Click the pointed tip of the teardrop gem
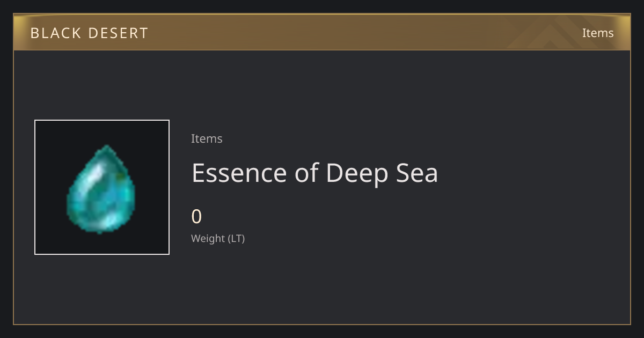Image resolution: width=644 pixels, height=338 pixels. [x=107, y=148]
